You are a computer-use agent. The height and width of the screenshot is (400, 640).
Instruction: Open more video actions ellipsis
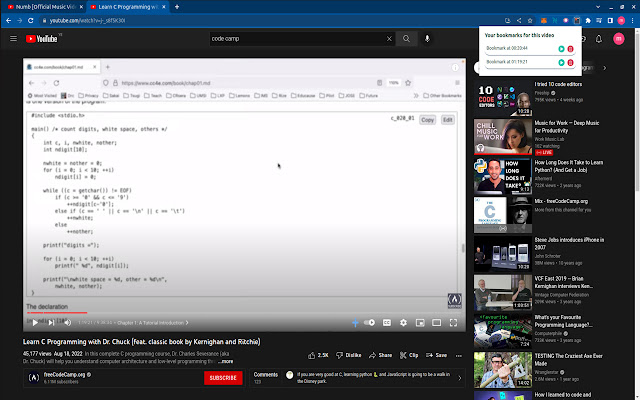click(x=459, y=356)
